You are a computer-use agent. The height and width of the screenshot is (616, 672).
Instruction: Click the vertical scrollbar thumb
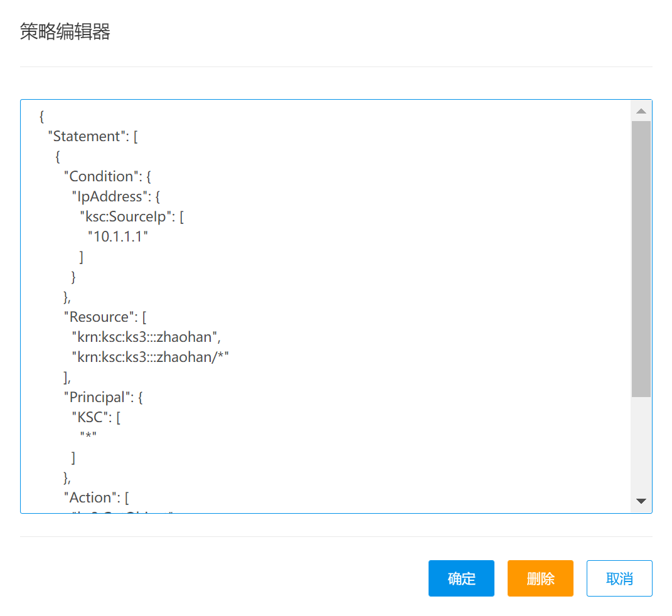coord(641,258)
